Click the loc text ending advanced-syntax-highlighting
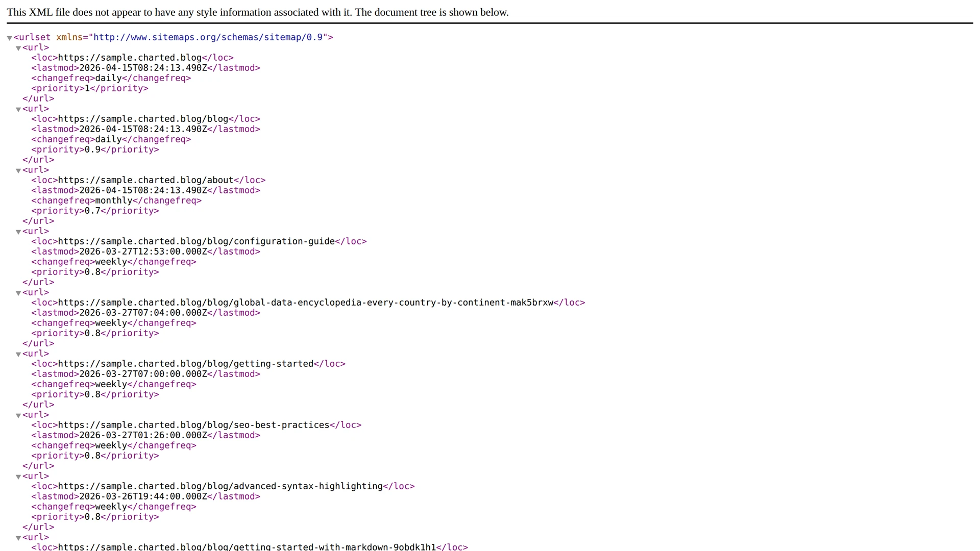Viewport: 980px width, 551px height. coord(220,486)
